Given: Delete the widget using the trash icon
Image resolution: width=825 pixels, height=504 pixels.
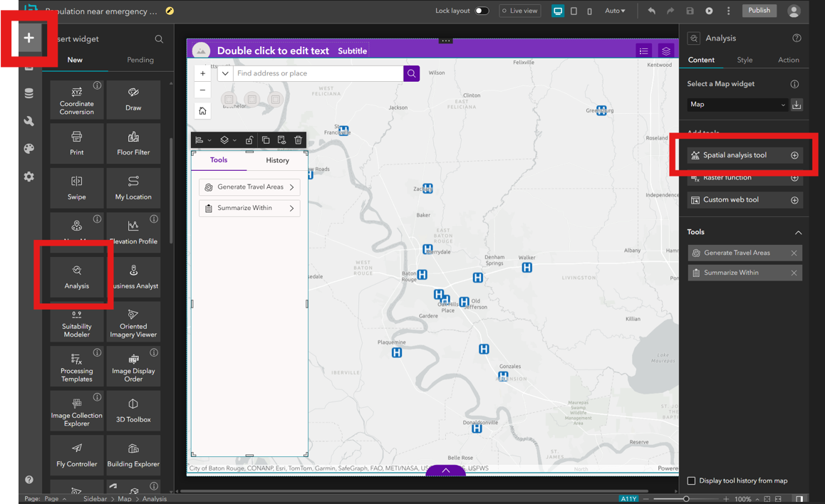Looking at the screenshot, I should (x=298, y=140).
